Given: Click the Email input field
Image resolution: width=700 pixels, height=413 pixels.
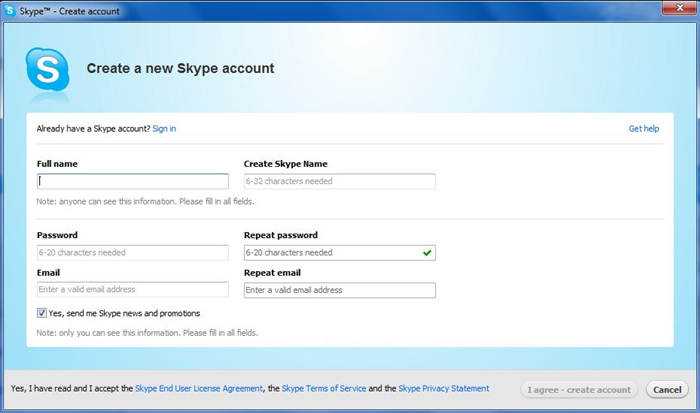Looking at the screenshot, I should (x=133, y=289).
